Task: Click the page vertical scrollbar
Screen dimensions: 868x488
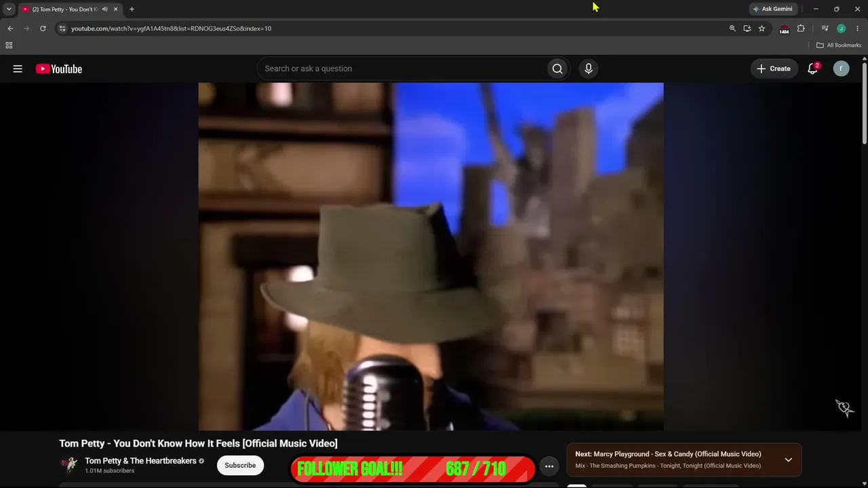Action: coord(864,102)
